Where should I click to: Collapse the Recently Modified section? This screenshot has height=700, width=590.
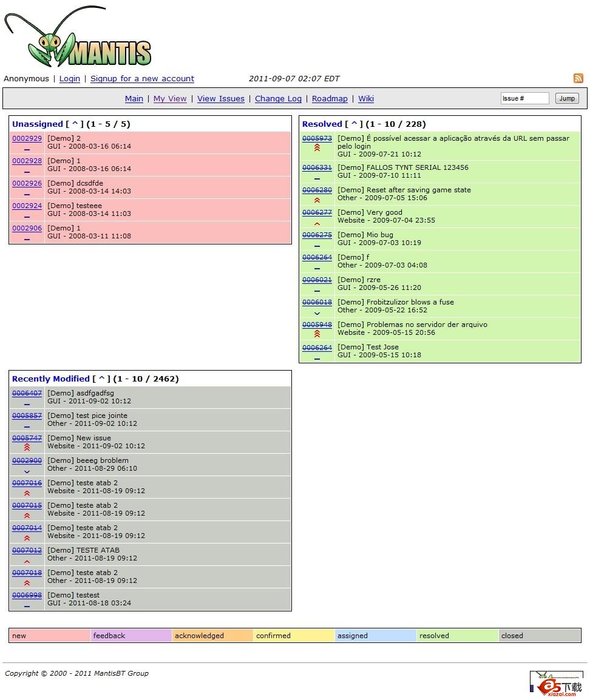coord(102,378)
